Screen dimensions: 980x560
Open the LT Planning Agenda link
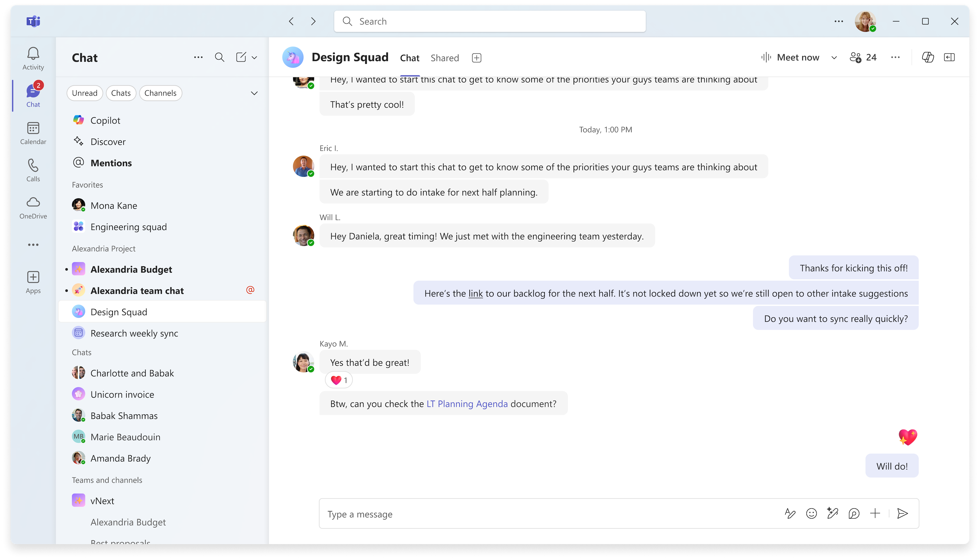point(467,403)
